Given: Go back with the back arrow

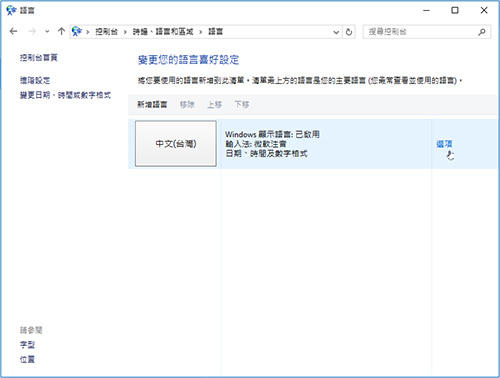Looking at the screenshot, I should pyautogui.click(x=13, y=32).
